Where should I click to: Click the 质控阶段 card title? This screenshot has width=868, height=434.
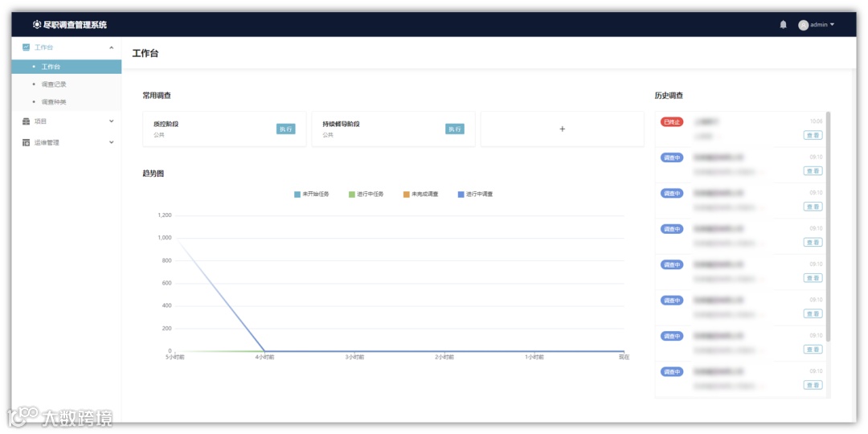166,124
